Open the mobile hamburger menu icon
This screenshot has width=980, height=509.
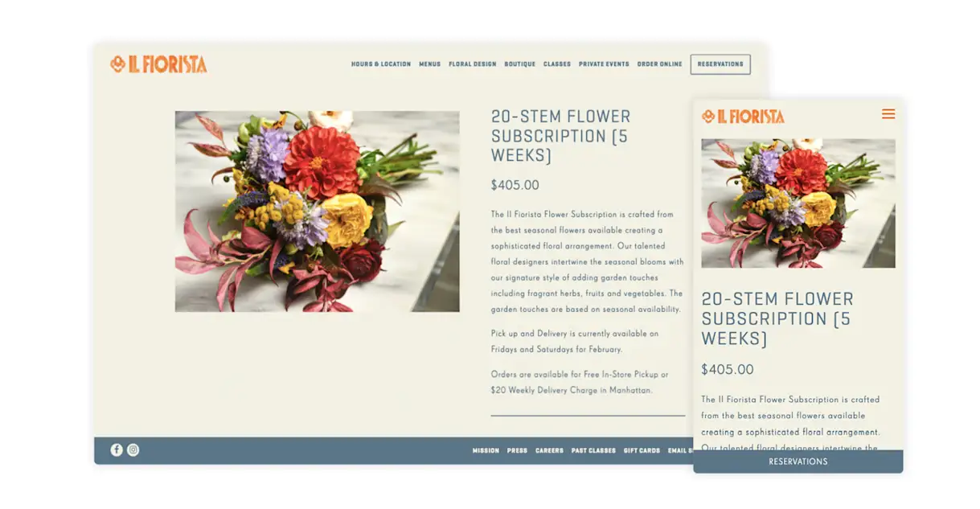click(888, 114)
